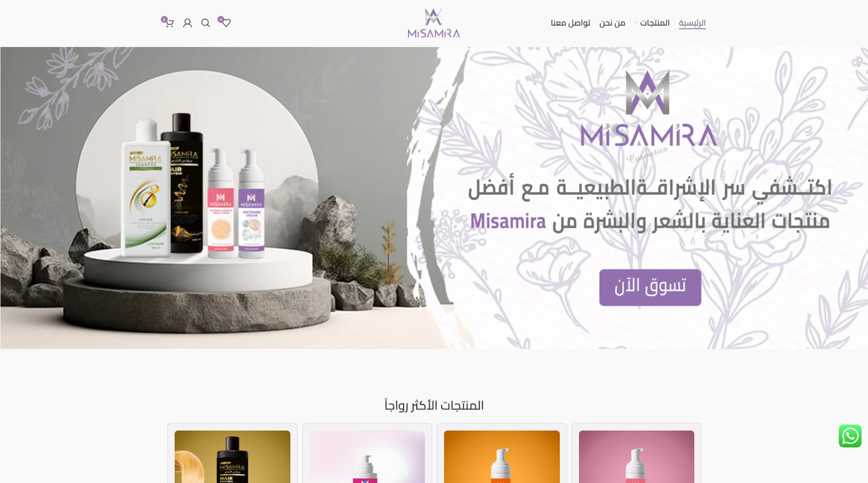This screenshot has height=483, width=868.
Task: Click the تسوق الآن button
Action: (650, 287)
